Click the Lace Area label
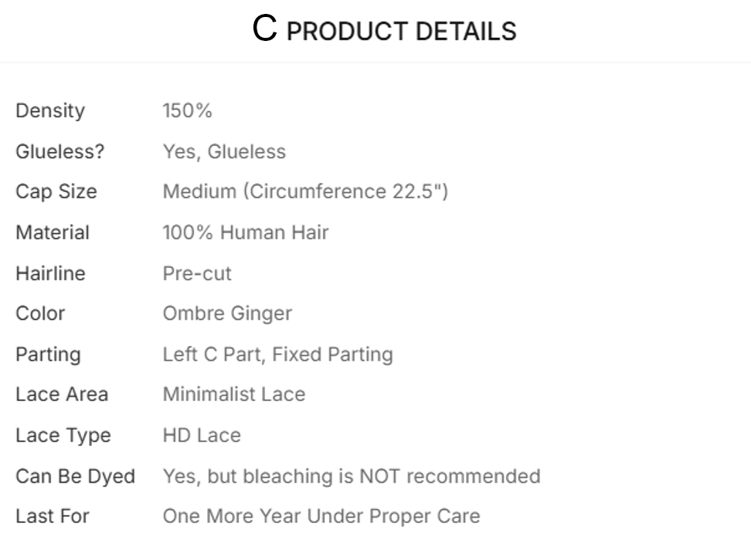The image size is (751, 560). [62, 395]
